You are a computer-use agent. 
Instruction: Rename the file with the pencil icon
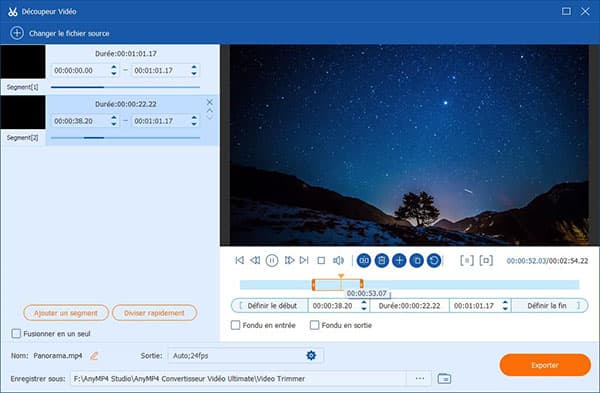[x=94, y=356]
